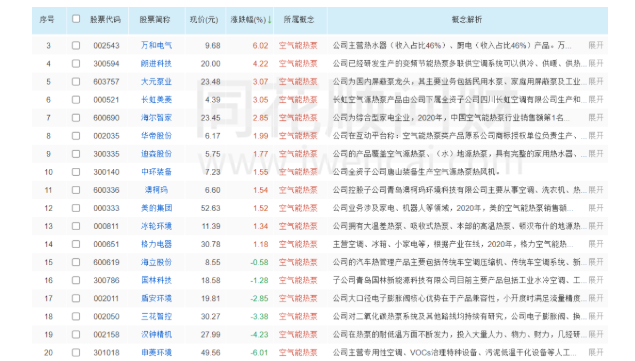Tick the select-all checkbox in header
The width and height of the screenshot is (635, 361).
[76, 19]
